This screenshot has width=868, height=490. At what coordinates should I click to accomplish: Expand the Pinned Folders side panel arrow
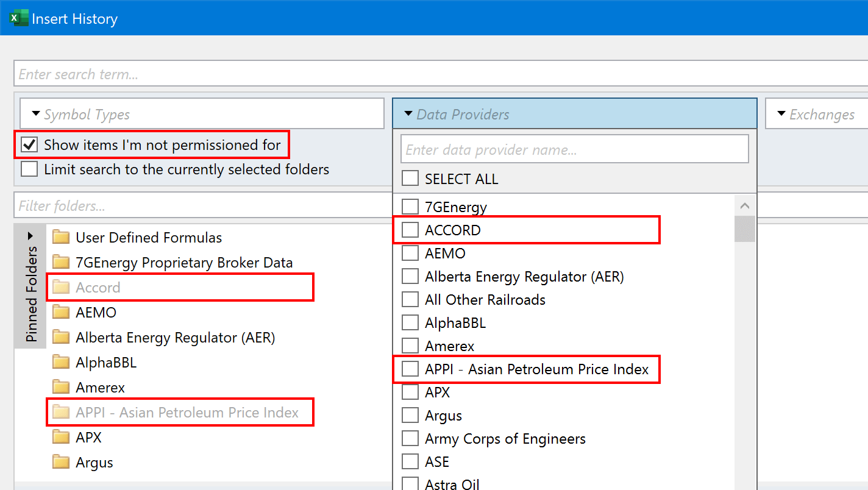pos(30,236)
